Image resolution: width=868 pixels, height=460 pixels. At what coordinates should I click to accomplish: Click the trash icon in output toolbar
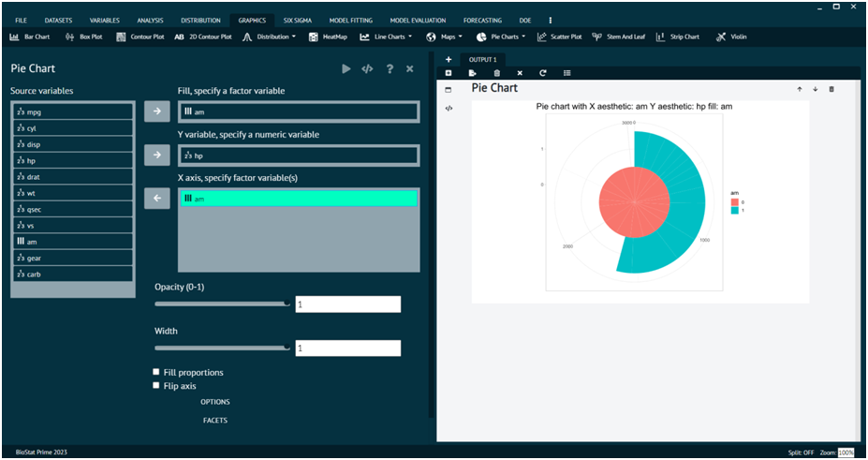coord(496,73)
